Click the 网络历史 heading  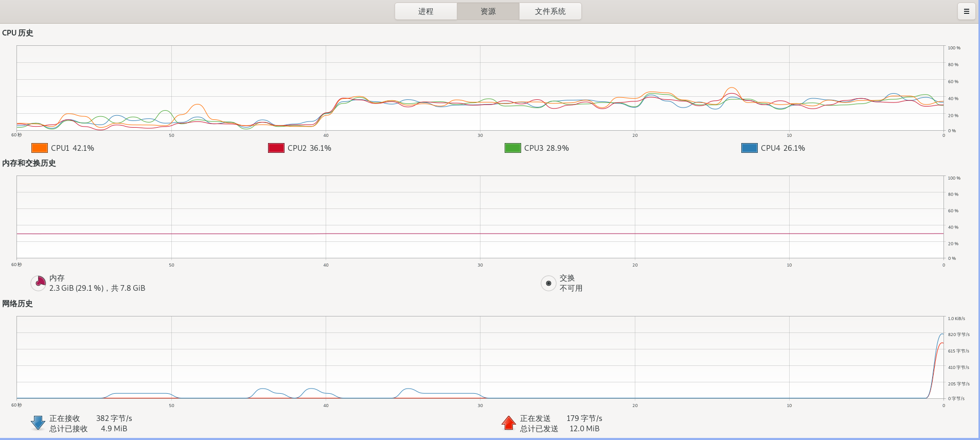click(x=17, y=304)
